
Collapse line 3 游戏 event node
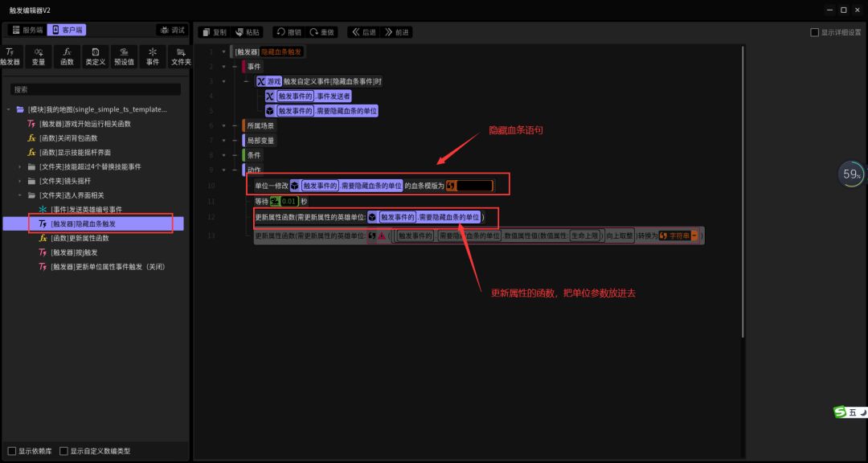(x=223, y=81)
